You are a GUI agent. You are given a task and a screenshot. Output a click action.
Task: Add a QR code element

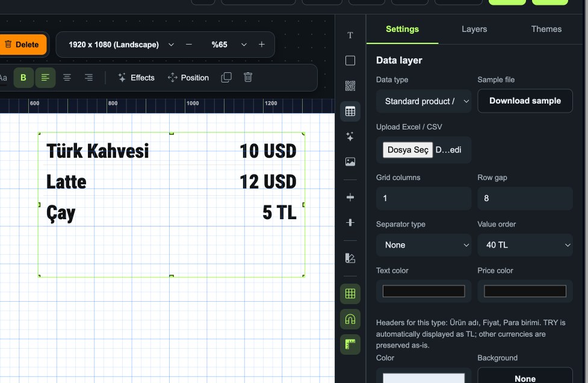point(350,86)
